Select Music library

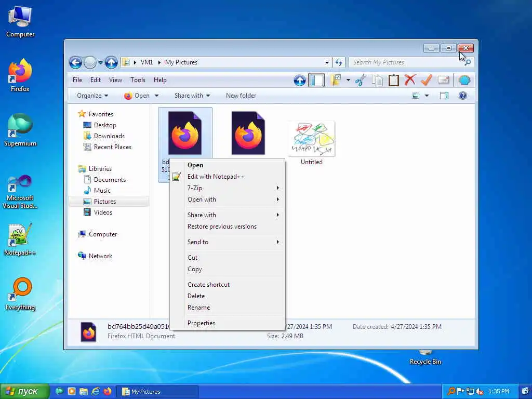click(102, 191)
